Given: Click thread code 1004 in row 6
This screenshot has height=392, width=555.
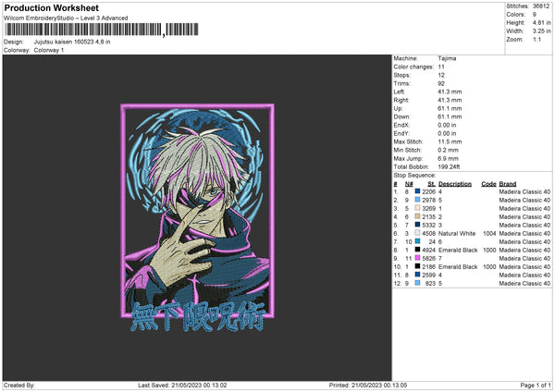Looking at the screenshot, I should (489, 234).
